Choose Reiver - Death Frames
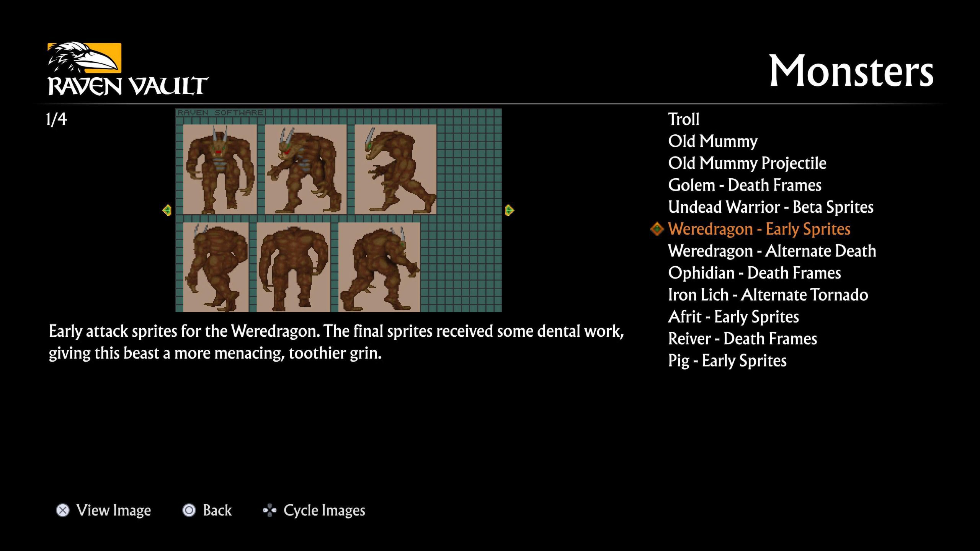Image resolution: width=980 pixels, height=551 pixels. pos(742,339)
